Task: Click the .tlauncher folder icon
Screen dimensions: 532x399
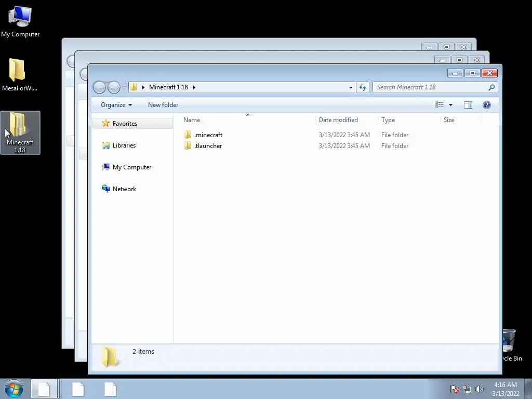Action: (188, 146)
